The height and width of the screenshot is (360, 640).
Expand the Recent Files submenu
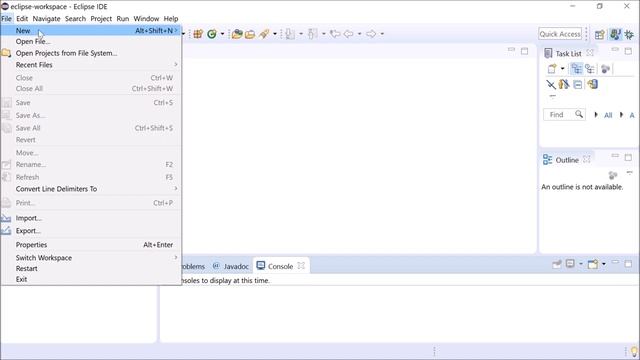(x=91, y=65)
